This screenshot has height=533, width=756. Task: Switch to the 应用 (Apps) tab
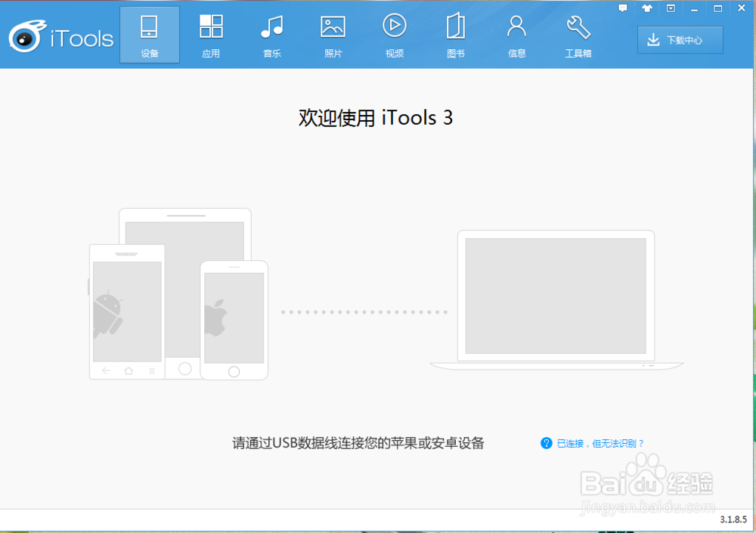(x=211, y=36)
